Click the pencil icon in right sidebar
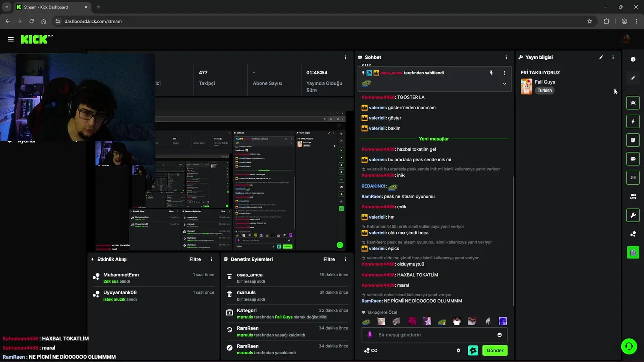This screenshot has width=644, height=362. coord(633,78)
